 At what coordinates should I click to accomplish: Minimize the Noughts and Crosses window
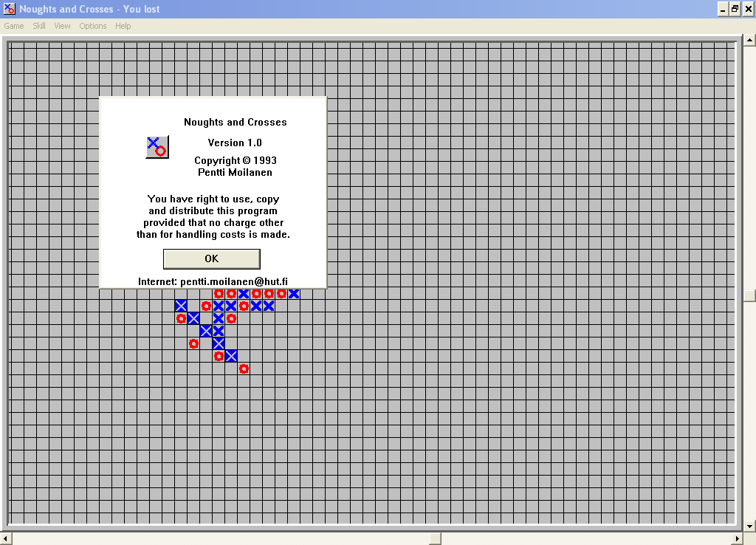(x=723, y=9)
